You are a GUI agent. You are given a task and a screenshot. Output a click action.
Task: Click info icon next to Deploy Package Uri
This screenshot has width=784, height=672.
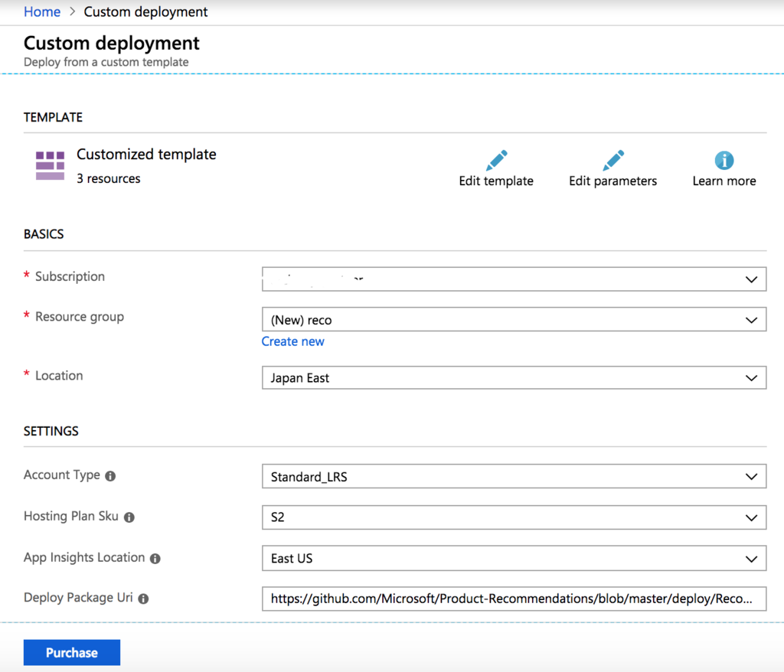tap(143, 599)
